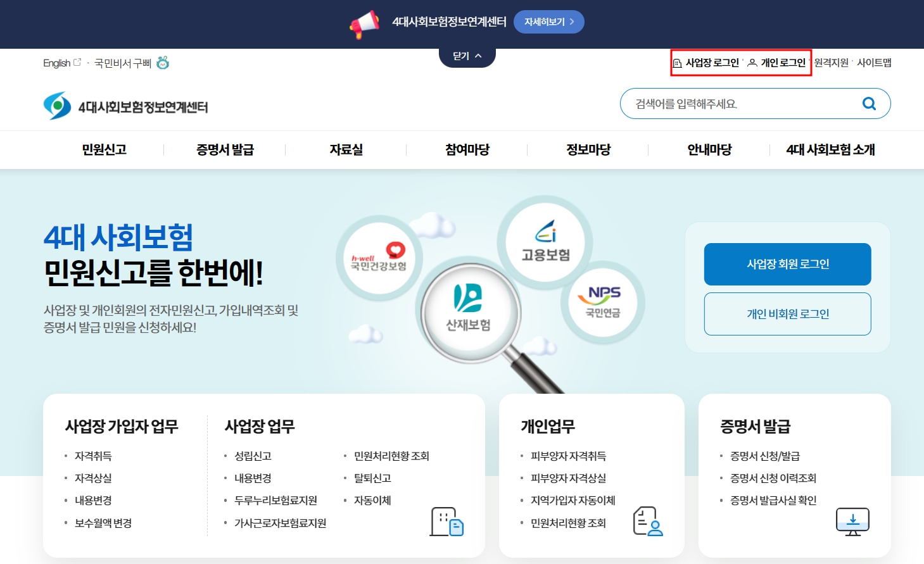Click the 국민건강보험 circle logo

(x=379, y=257)
